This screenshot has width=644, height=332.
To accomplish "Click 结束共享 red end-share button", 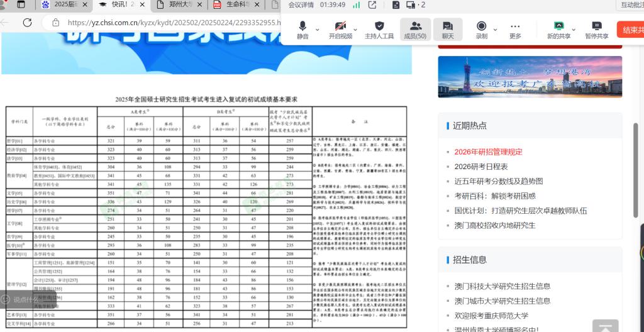I will coord(631,30).
